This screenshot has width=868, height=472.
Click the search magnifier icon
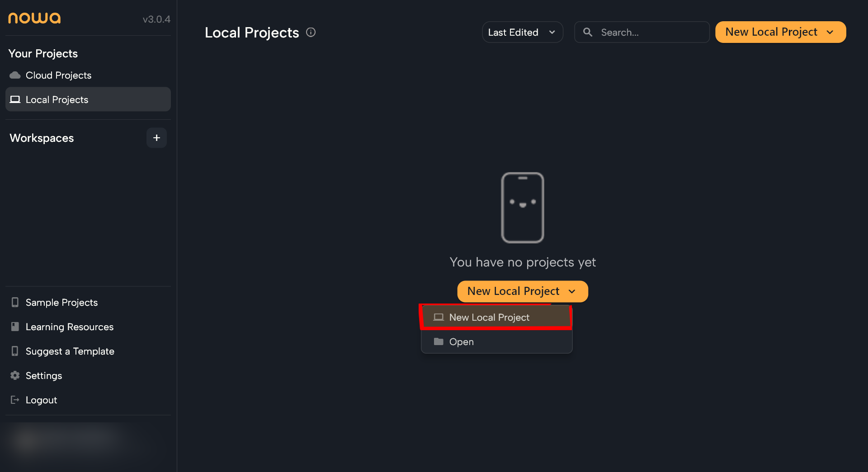[x=587, y=32]
